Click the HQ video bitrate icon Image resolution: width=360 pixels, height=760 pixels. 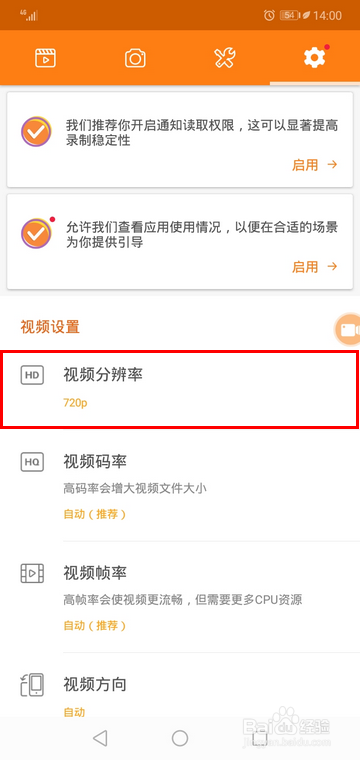[32, 462]
